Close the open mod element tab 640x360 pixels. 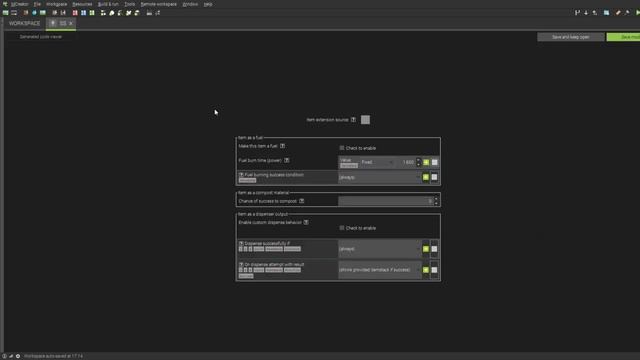(71, 23)
